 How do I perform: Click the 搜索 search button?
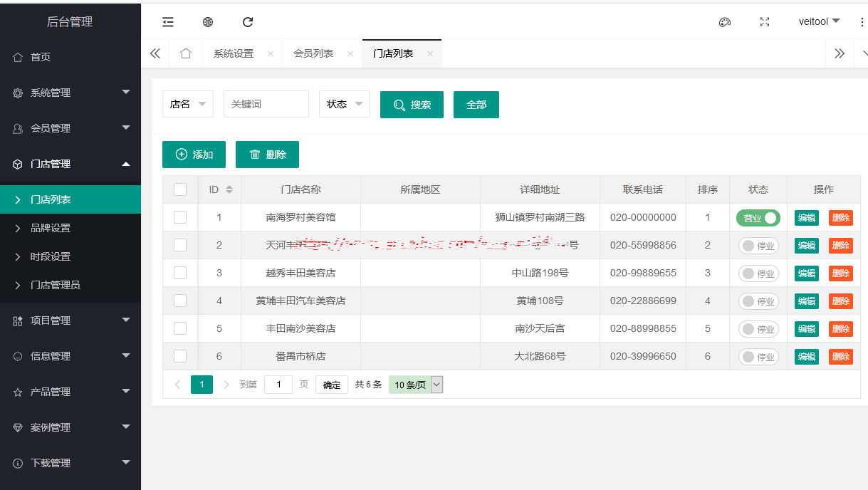tap(412, 105)
